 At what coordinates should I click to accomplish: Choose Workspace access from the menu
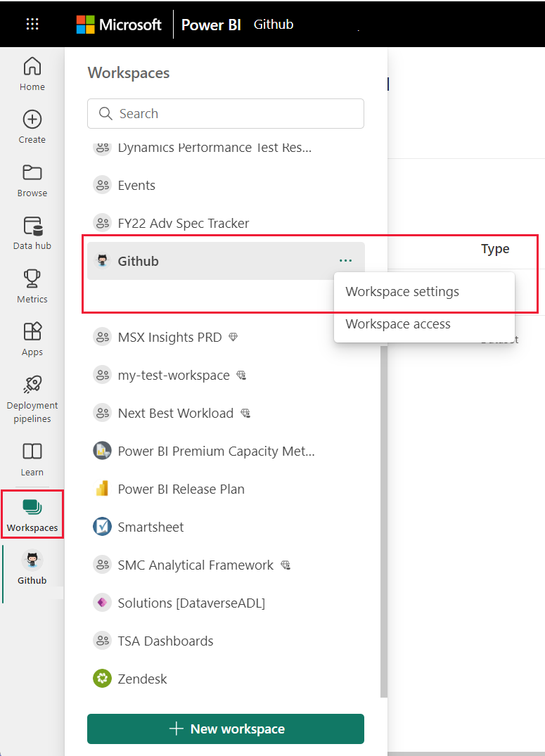tap(398, 324)
